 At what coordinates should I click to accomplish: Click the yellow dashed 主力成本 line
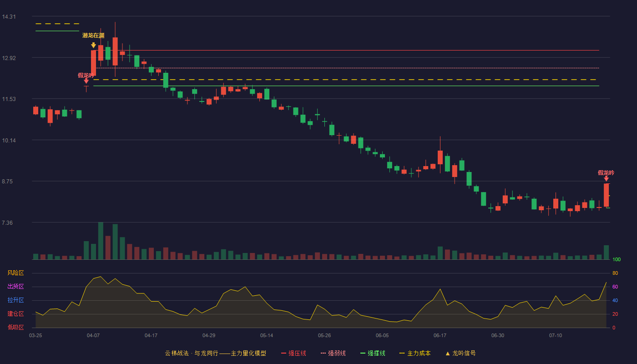pos(346,80)
